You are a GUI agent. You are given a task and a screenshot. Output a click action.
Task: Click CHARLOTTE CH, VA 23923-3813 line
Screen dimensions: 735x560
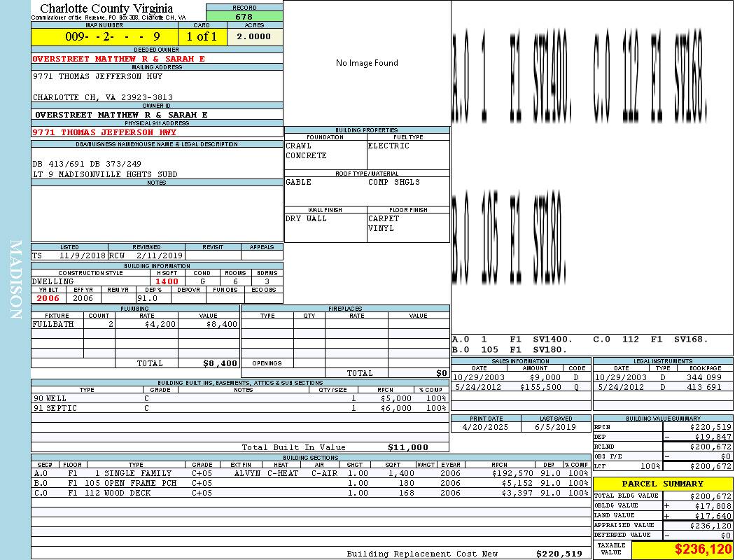(x=103, y=97)
